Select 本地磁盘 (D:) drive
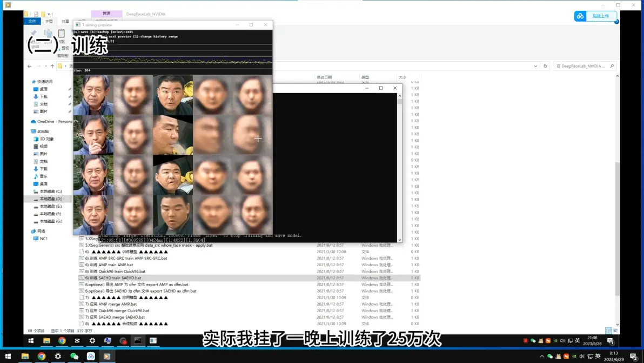The width and height of the screenshot is (644, 363). [x=51, y=199]
